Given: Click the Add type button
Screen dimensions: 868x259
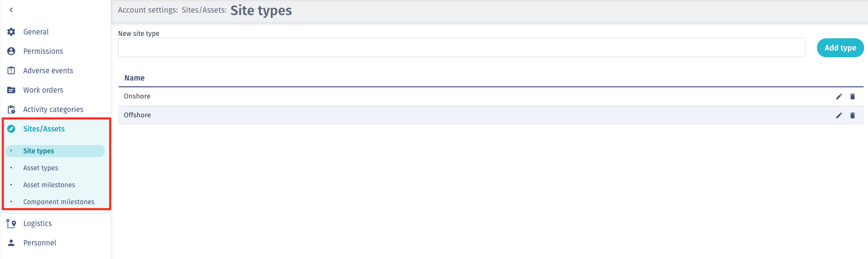Looking at the screenshot, I should click(840, 48).
